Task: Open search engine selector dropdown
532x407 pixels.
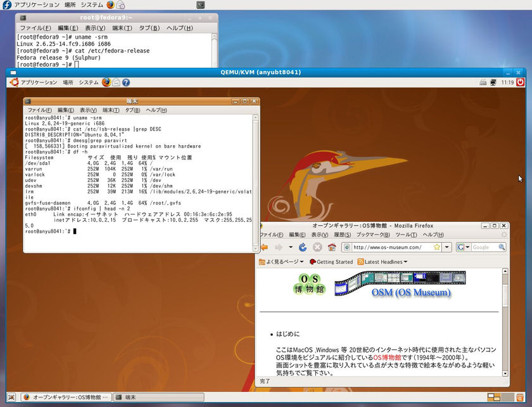Action: [x=463, y=247]
